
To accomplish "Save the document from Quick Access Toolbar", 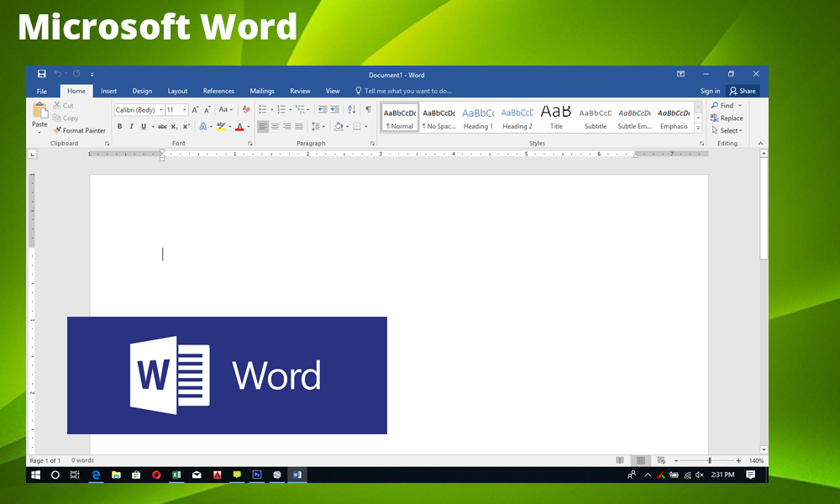I will 41,74.
